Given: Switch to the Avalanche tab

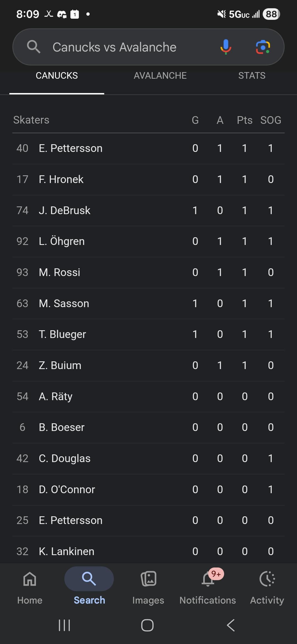Looking at the screenshot, I should pyautogui.click(x=160, y=76).
